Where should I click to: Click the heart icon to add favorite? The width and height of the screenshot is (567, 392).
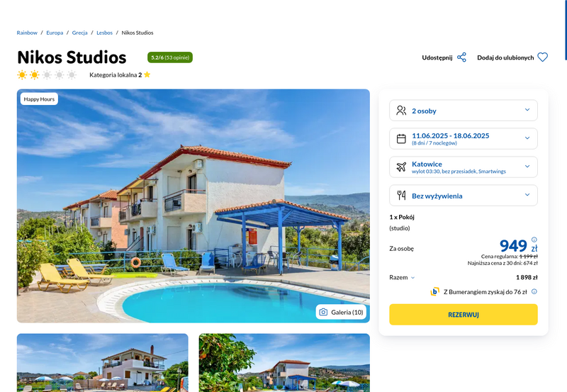tap(542, 57)
